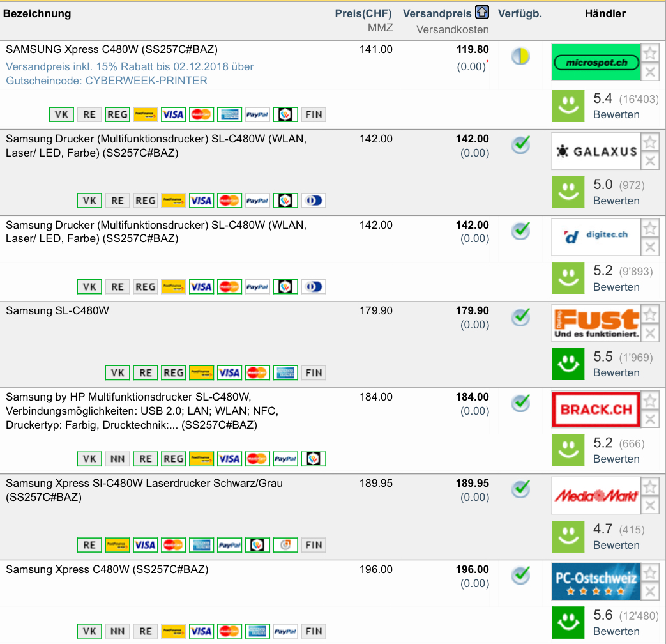Screen dimensions: 666x644
Task: Toggle the favorite star for PC-Ostschweiz
Action: point(649,573)
